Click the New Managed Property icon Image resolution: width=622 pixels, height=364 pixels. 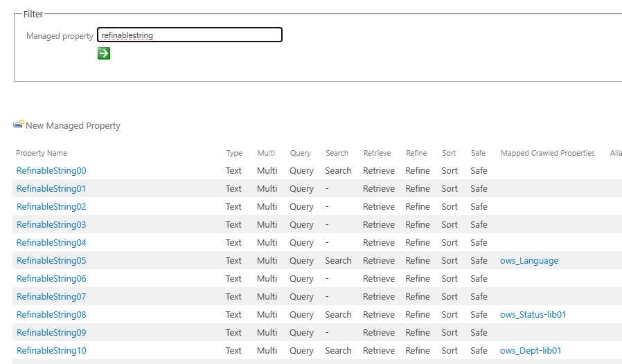19,124
